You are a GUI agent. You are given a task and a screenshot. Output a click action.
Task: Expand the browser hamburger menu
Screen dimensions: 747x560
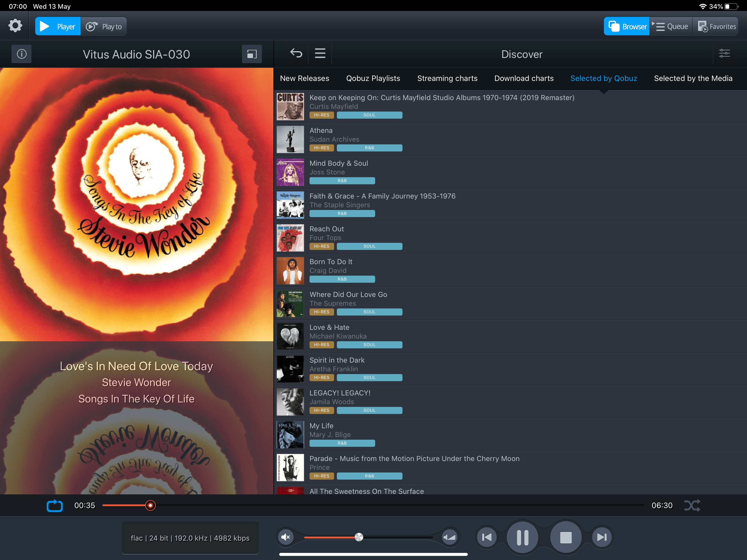(x=320, y=53)
